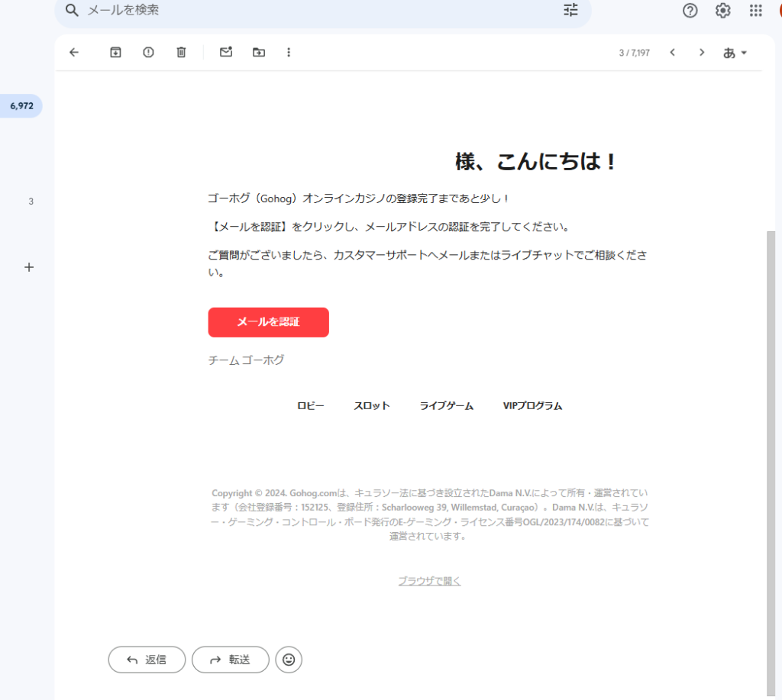This screenshot has width=782, height=700.
Task: Move email to folder icon
Action: (x=259, y=53)
